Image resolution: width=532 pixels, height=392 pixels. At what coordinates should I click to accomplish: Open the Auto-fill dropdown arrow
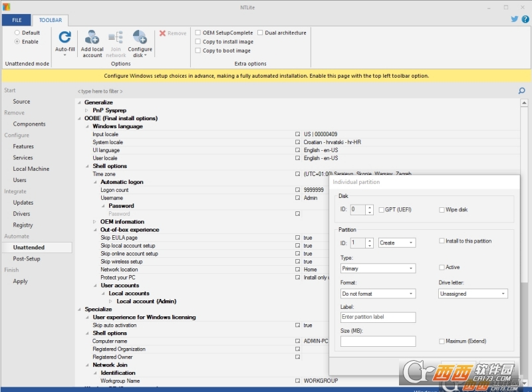coord(65,55)
